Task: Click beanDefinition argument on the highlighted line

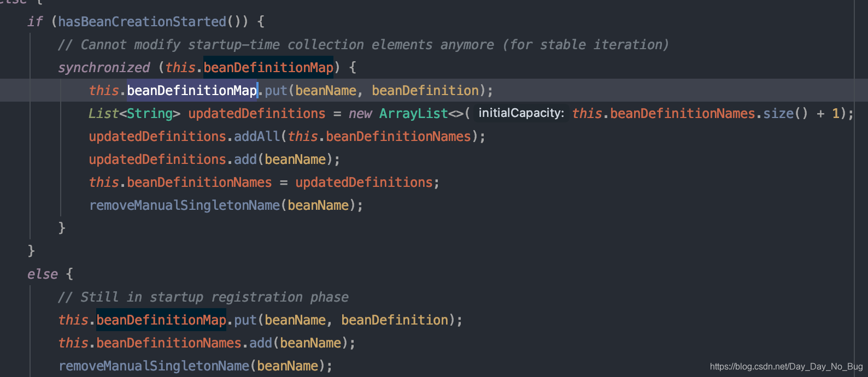Action: tap(425, 91)
